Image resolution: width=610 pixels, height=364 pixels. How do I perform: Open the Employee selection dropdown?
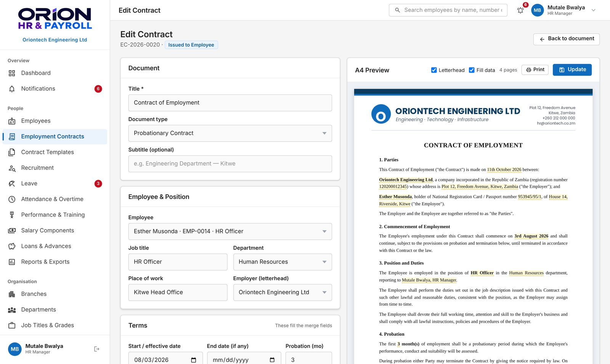[230, 231]
